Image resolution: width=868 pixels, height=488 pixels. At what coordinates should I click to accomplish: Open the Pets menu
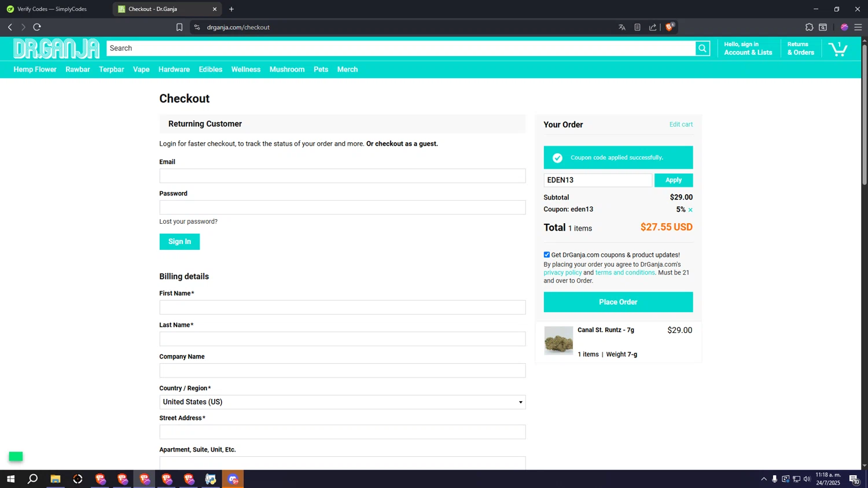pos(321,69)
